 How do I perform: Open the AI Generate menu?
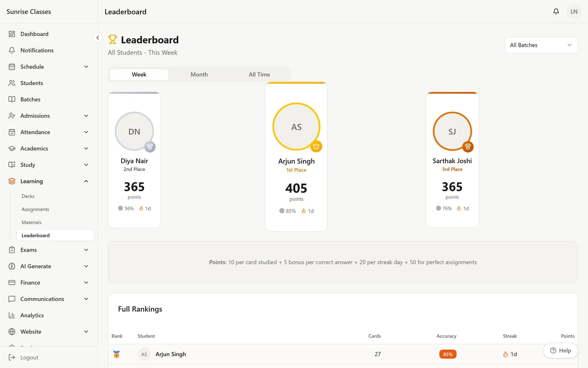[49, 266]
